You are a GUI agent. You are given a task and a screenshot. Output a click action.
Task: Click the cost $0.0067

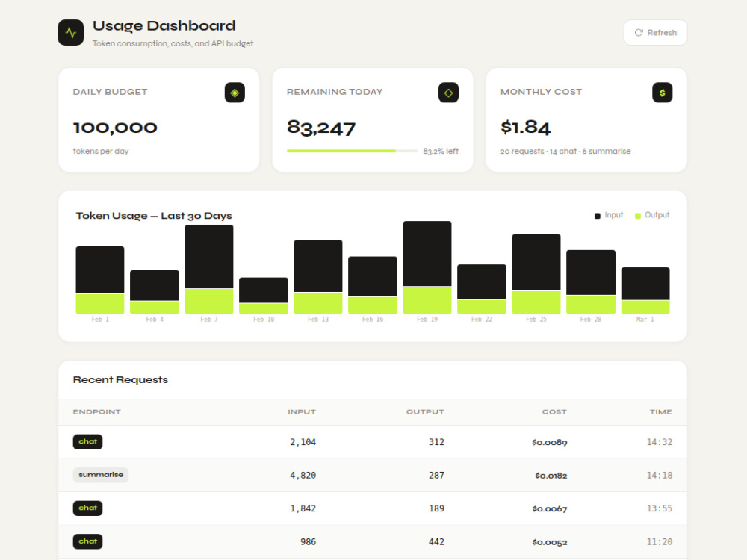(550, 509)
